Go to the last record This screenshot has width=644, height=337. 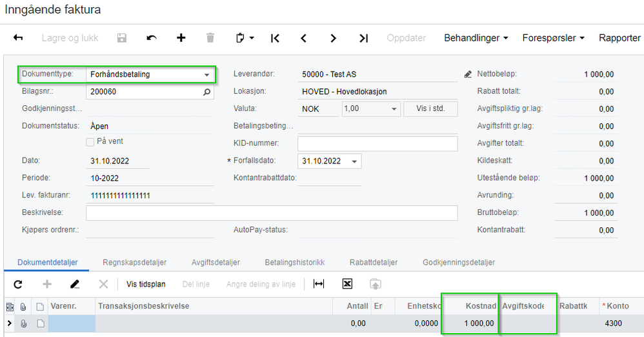click(363, 38)
